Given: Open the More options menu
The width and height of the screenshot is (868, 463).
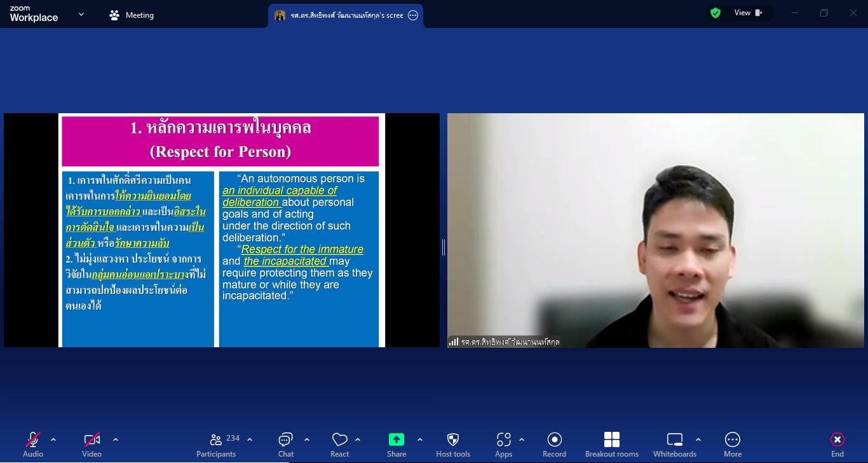Looking at the screenshot, I should (733, 445).
